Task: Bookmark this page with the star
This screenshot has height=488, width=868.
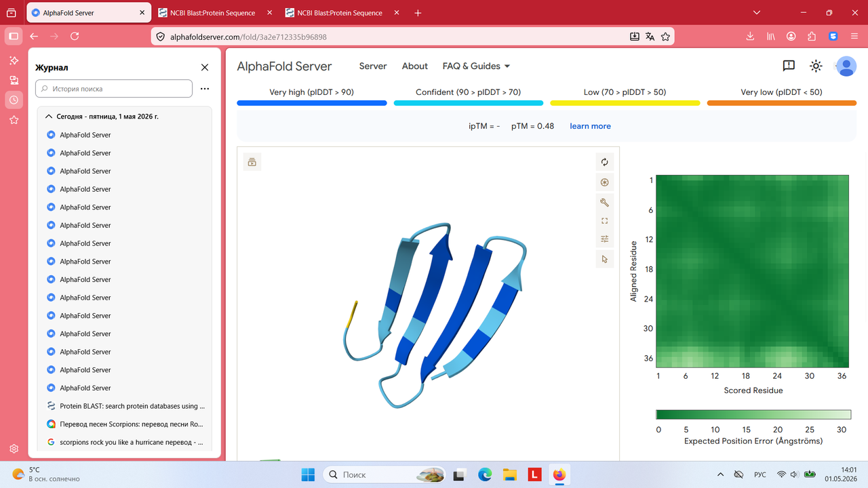Action: (665, 37)
